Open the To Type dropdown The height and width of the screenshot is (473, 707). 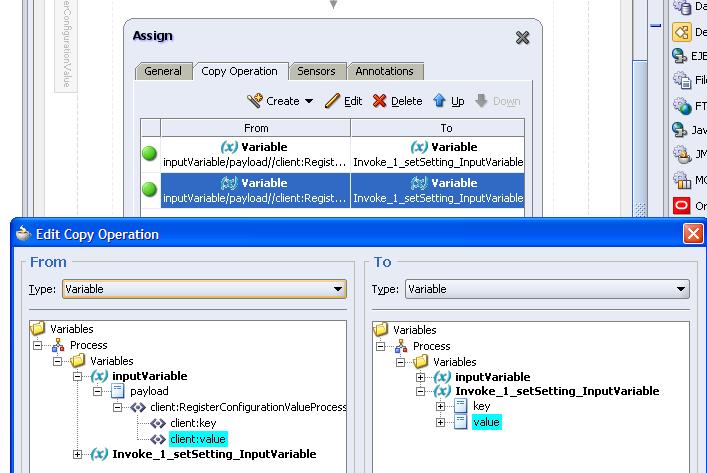click(681, 289)
